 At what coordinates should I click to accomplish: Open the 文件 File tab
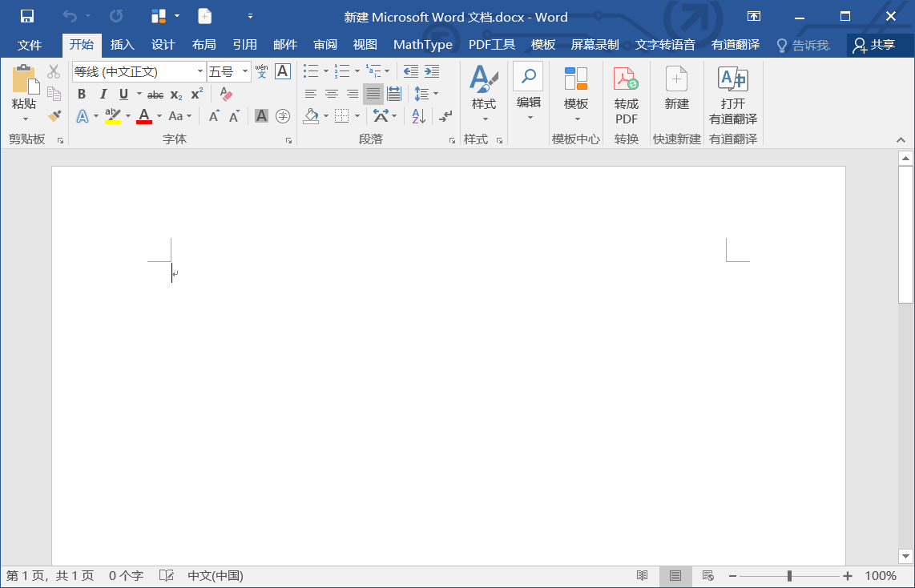pyautogui.click(x=29, y=45)
